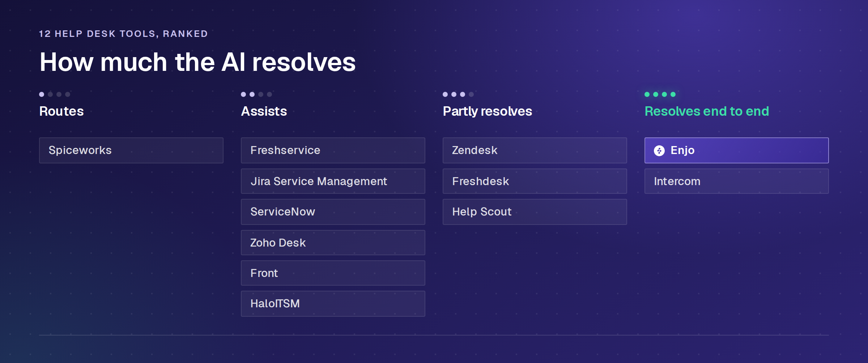Screen dimensions: 868x363
Task: Click the title How much the AI resolves
Action: click(197, 62)
